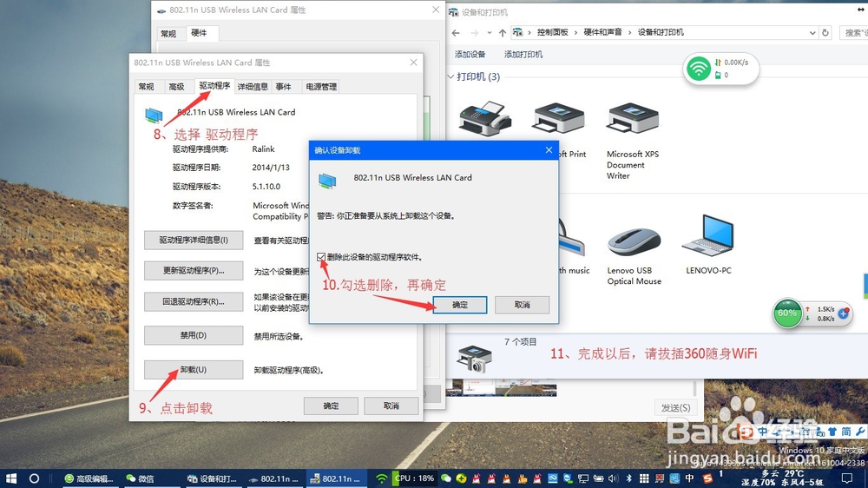Open 设备和打印机 taskbar button
This screenshot has width=868, height=488.
click(212, 478)
